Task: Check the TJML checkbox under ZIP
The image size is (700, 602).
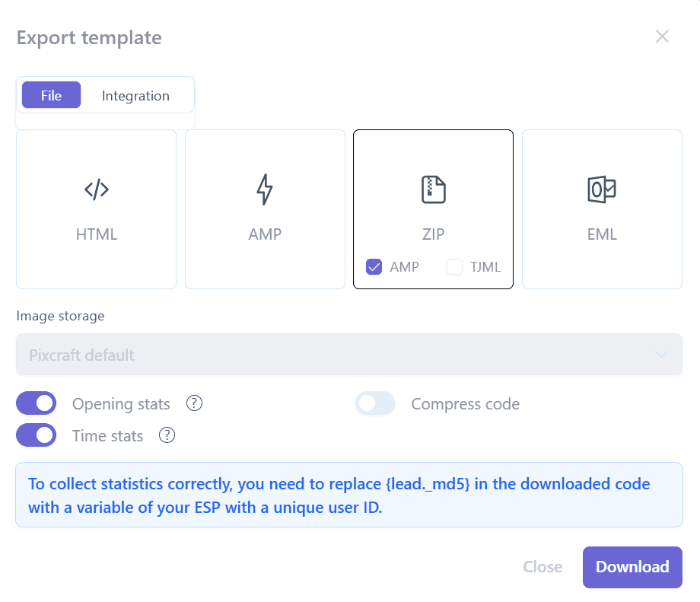Action: [x=454, y=267]
